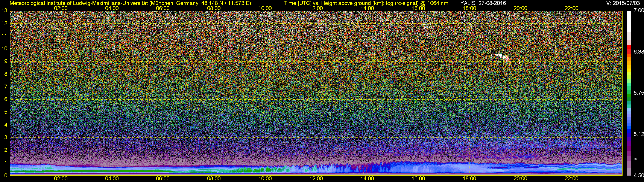Click the 6 km height axis label
Image resolution: width=644 pixels, height=182 pixels.
6,100
